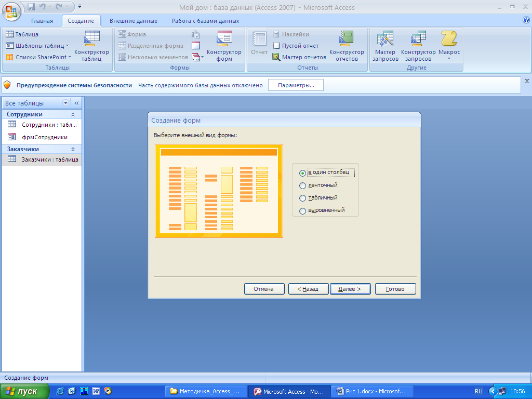Start Мастер отчетов
This screenshot has width=532, height=399.
coord(299,57)
